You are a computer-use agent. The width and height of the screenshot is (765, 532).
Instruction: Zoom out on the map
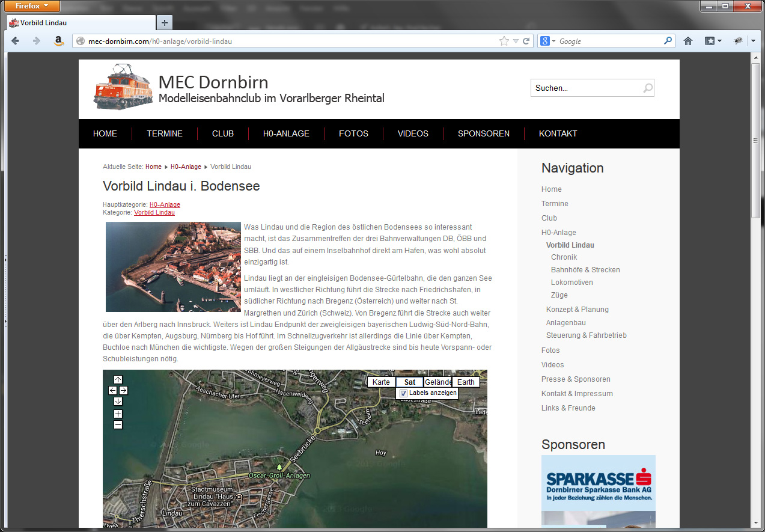click(x=118, y=425)
